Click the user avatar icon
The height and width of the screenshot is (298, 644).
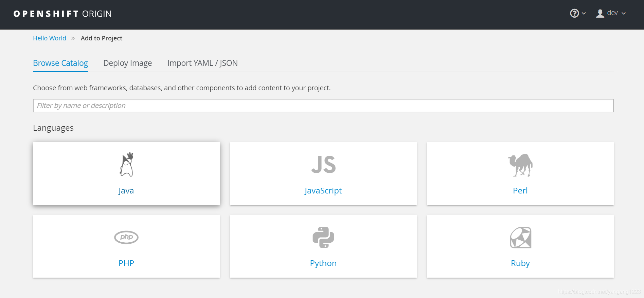[600, 13]
